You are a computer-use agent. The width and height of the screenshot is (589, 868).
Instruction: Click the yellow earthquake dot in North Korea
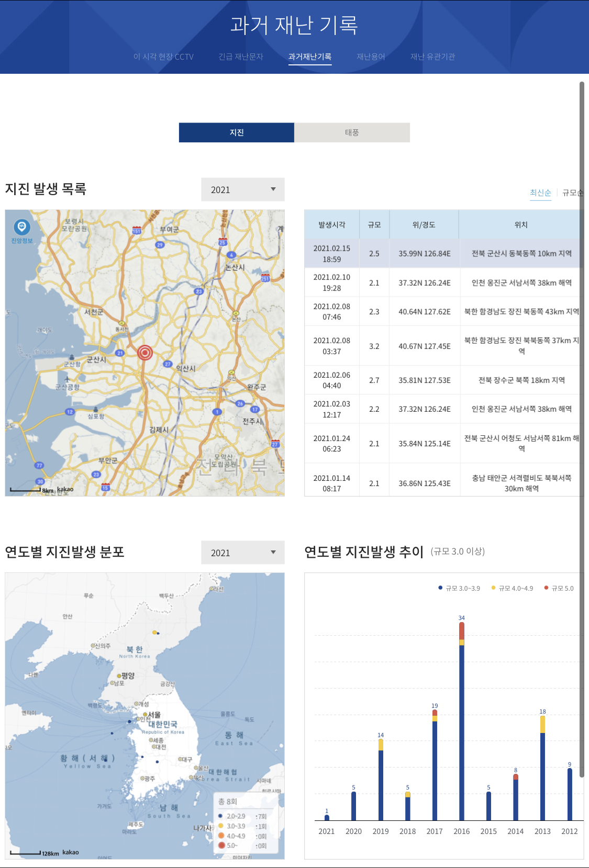tap(154, 632)
